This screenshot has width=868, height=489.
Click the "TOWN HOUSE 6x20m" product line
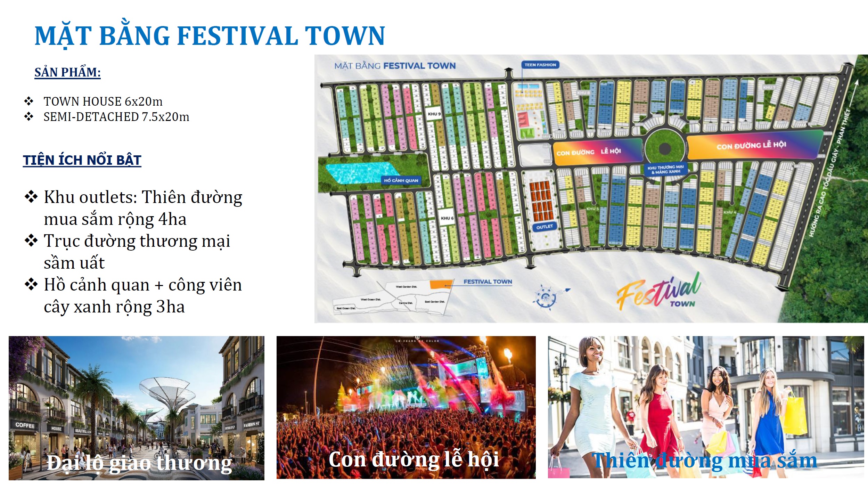click(103, 101)
